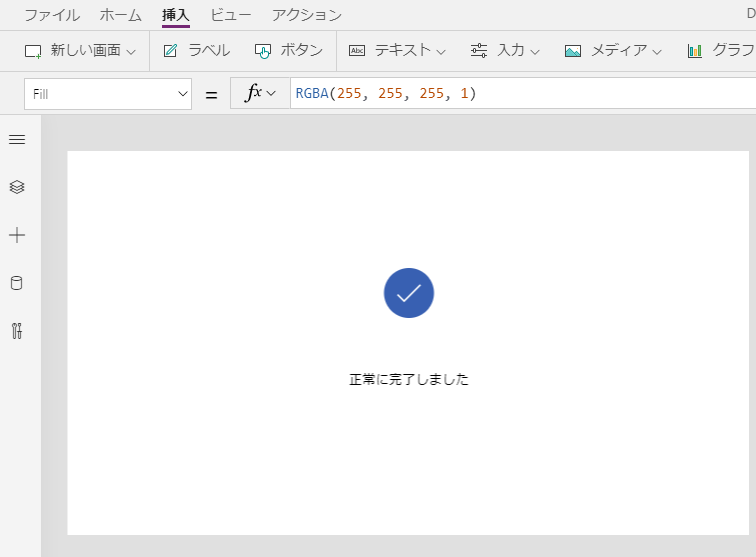Select the 挿入 tab
The height and width of the screenshot is (557, 756).
pyautogui.click(x=176, y=15)
